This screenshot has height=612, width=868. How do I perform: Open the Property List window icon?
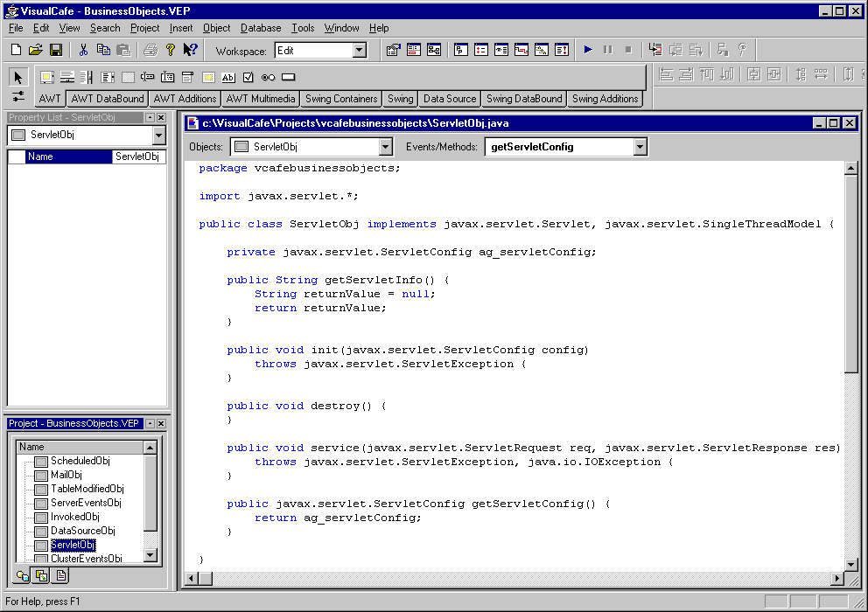tap(393, 50)
